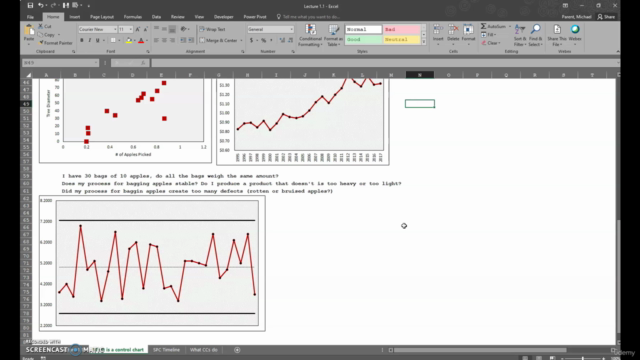Open the SPC Timeline sheet tab
640x360 pixels.
(x=166, y=350)
